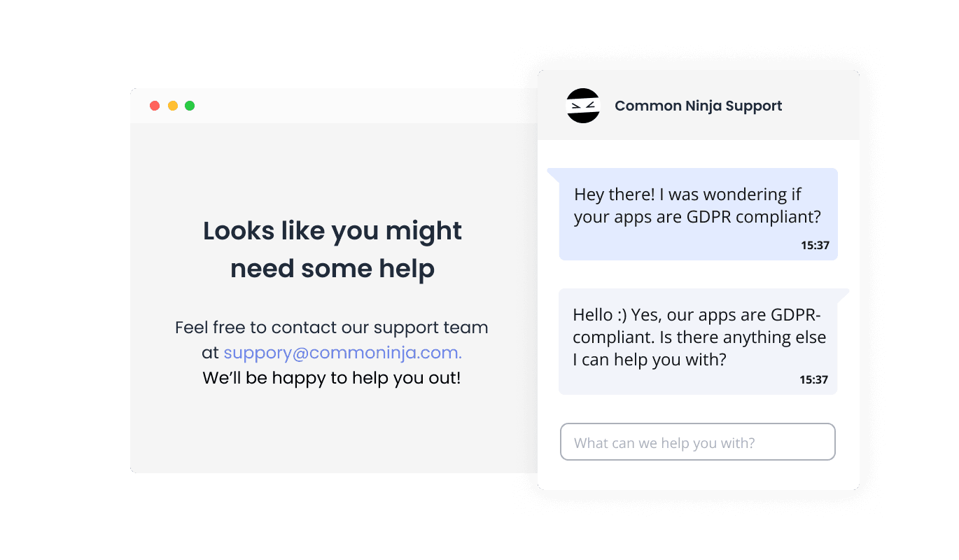Viewport: 959px width, 560px height.
Task: Click the 'Looks like you might' heading line
Action: pos(332,231)
